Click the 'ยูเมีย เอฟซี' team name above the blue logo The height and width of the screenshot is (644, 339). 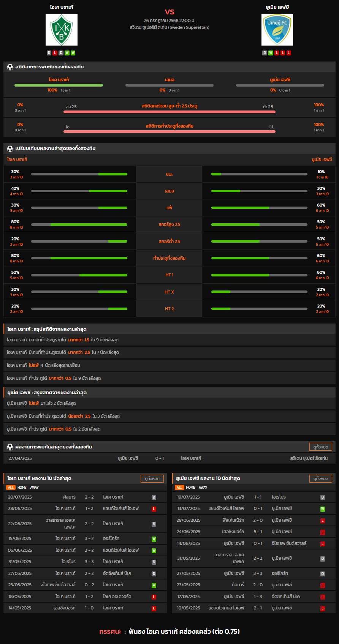(277, 7)
